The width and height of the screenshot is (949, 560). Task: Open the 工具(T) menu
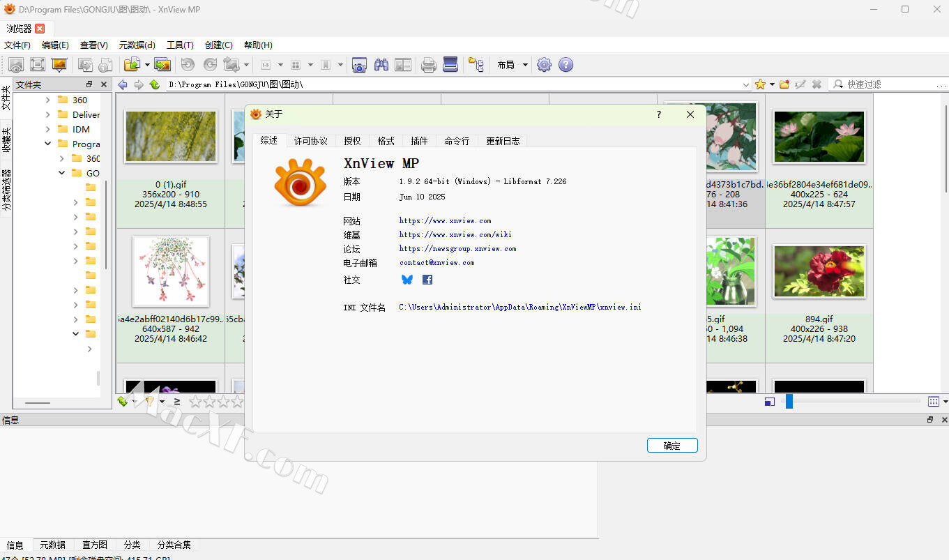(x=180, y=45)
